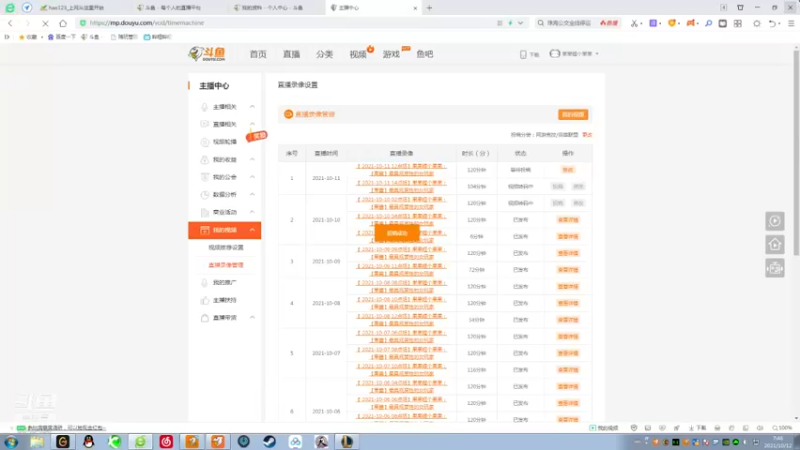Click the scissors screenshot tool in toolbar
Image resolution: width=800 pixels, height=450 pixels.
[x=634, y=23]
